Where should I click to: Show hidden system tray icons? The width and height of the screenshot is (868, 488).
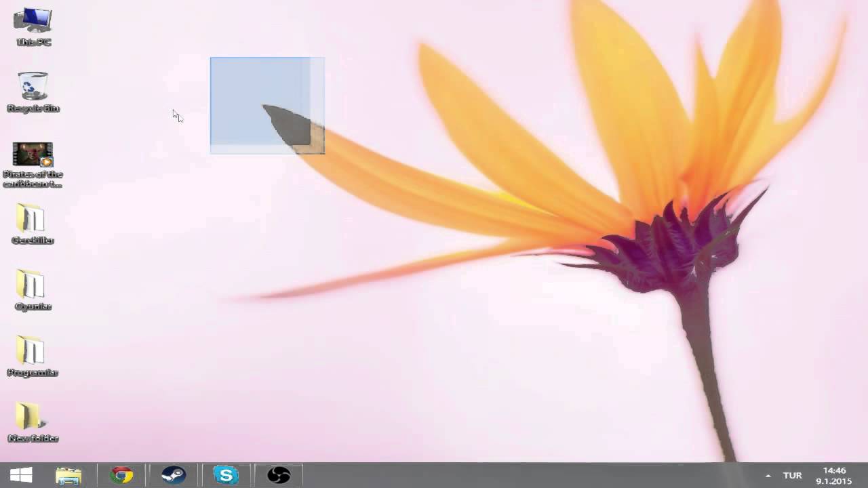[x=768, y=476]
